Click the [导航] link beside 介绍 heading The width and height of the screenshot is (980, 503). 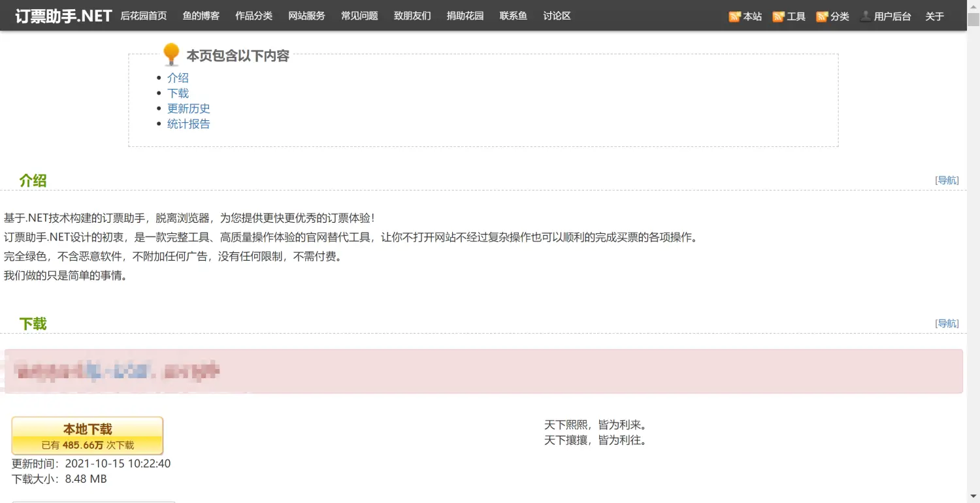click(x=947, y=180)
